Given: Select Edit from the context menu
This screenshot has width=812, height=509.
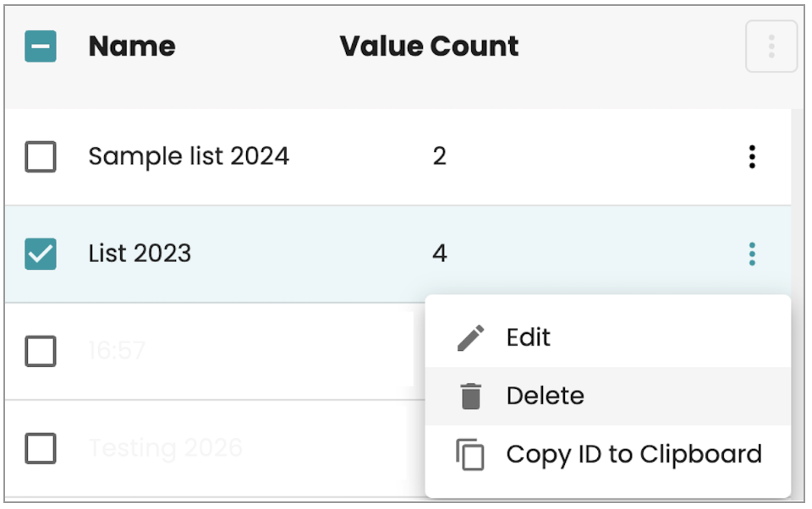Looking at the screenshot, I should [x=528, y=336].
